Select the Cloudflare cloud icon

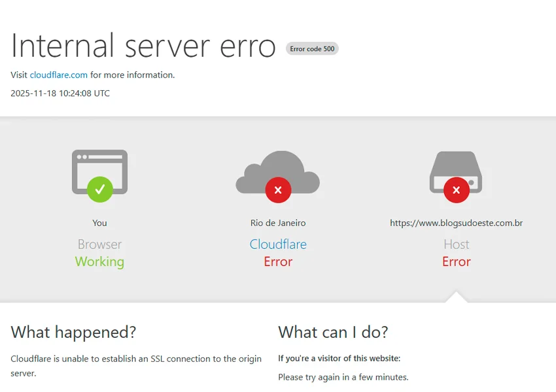(x=277, y=171)
